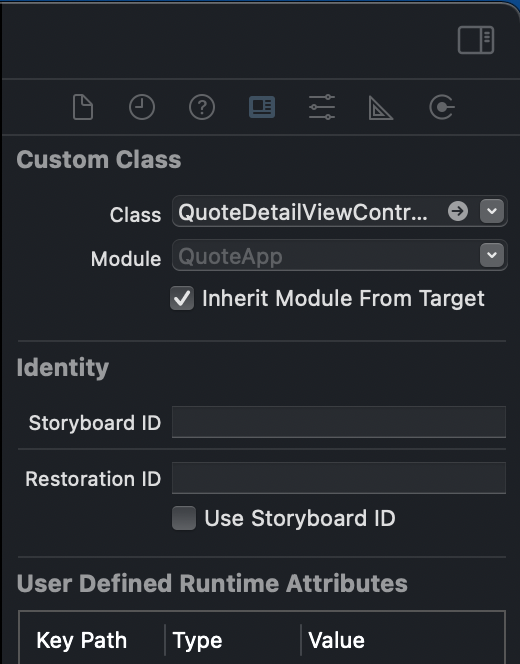This screenshot has width=520, height=664.
Task: Select the Key Path column header
Action: (82, 640)
